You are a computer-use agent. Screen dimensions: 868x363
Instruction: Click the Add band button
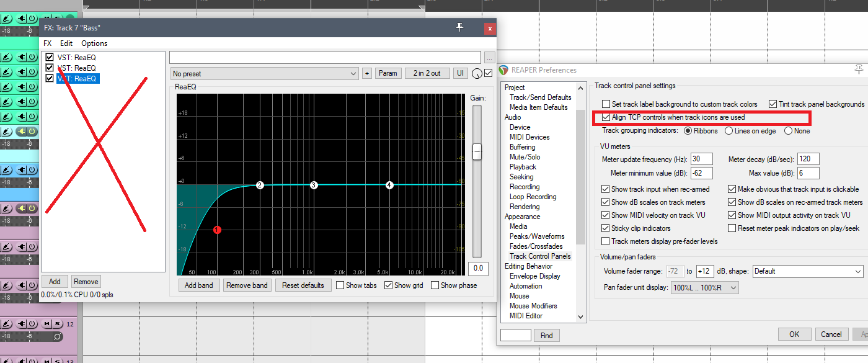pos(199,285)
